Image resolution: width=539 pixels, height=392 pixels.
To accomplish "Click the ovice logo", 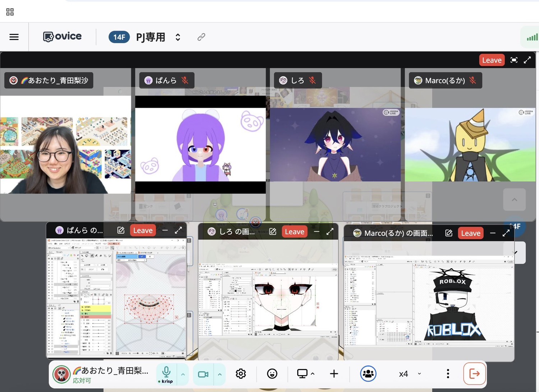I will click(x=63, y=37).
